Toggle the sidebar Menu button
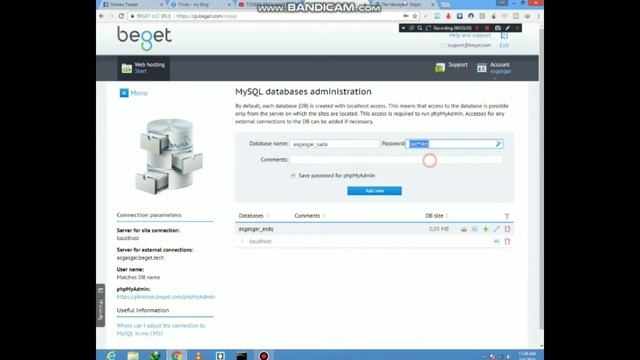 tap(133, 93)
